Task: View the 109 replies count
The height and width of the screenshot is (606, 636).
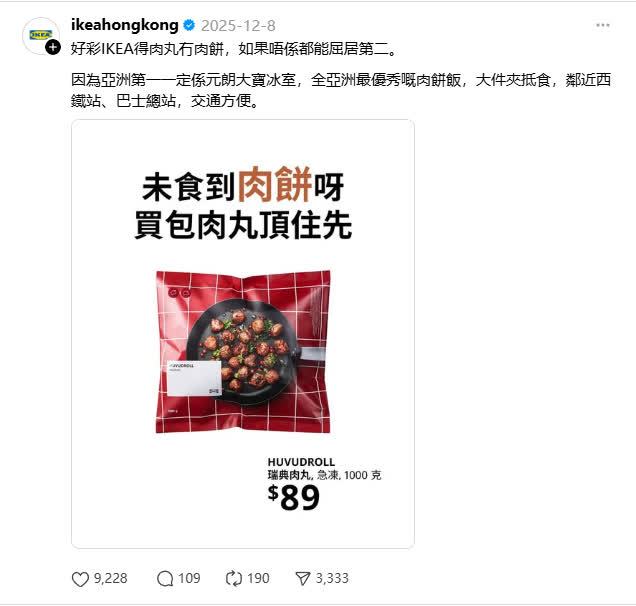Action: (189, 578)
